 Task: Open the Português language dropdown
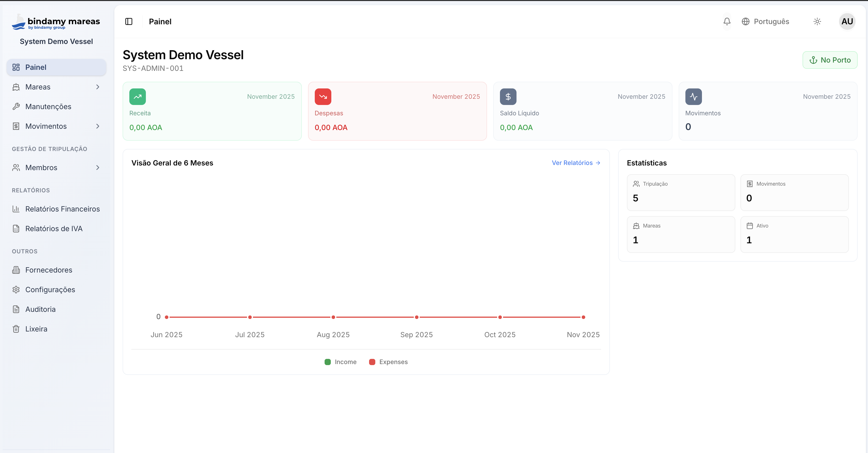click(x=766, y=21)
